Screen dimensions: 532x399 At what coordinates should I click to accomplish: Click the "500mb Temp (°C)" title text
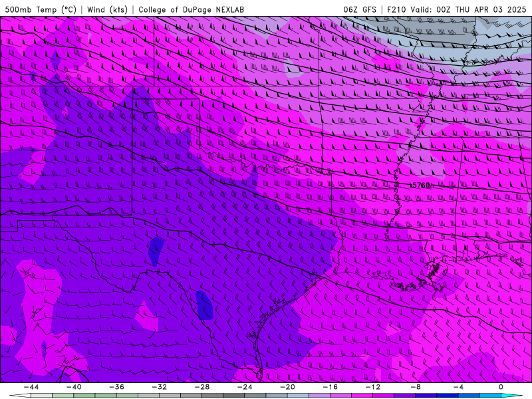[41, 9]
